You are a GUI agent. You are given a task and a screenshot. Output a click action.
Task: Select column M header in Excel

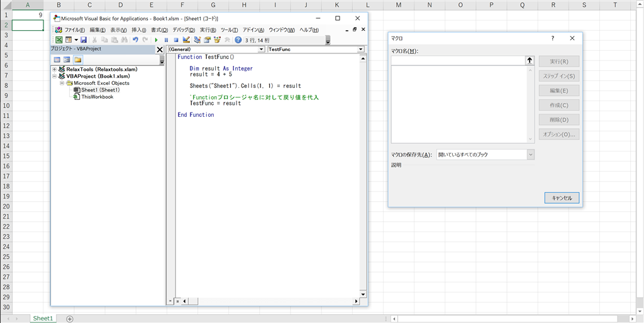(398, 5)
